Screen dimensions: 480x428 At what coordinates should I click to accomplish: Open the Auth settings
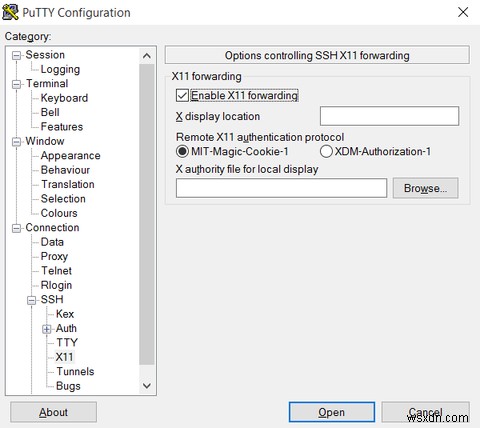click(66, 328)
